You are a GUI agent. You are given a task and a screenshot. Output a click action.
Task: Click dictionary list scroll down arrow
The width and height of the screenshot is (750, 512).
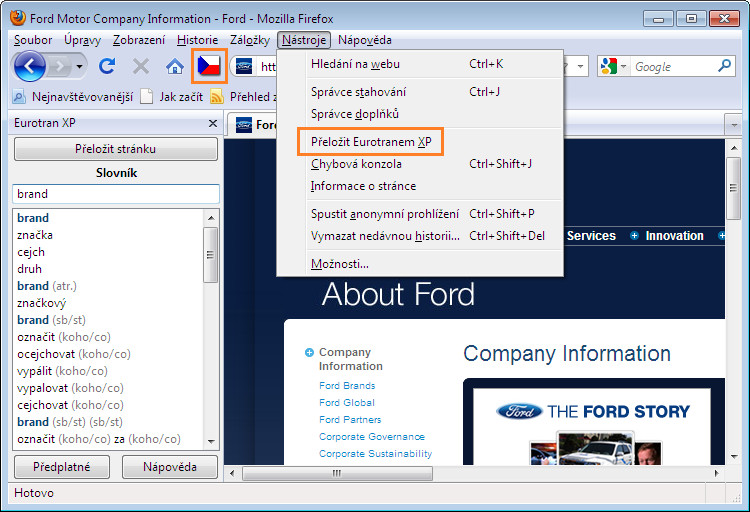click(211, 441)
